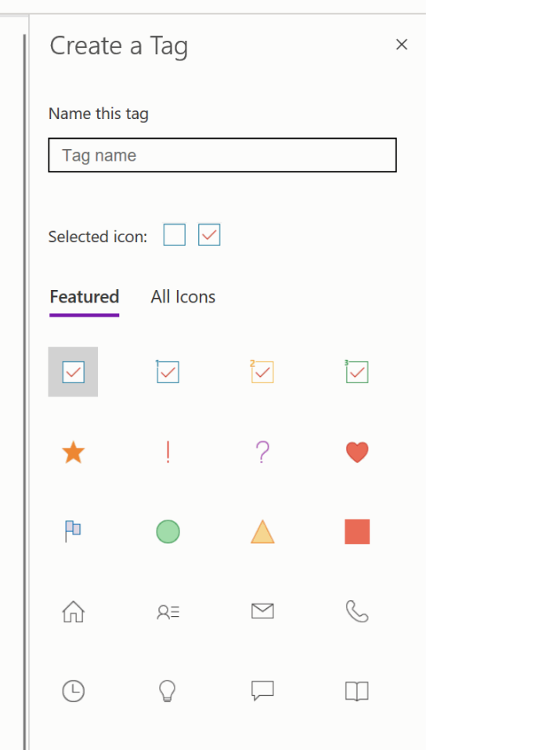The image size is (560, 750).
Task: Choose the red heart icon
Action: [x=356, y=451]
